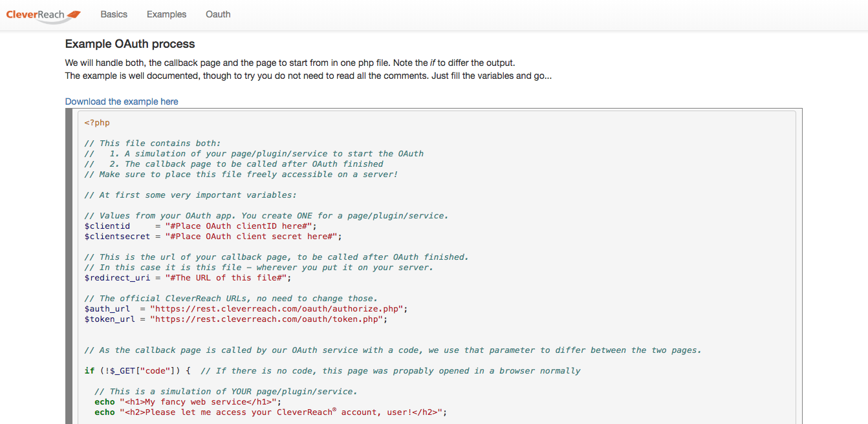Viewport: 868px width, 424px height.
Task: Click comment 'In this case it is this file'
Action: pyautogui.click(x=259, y=267)
